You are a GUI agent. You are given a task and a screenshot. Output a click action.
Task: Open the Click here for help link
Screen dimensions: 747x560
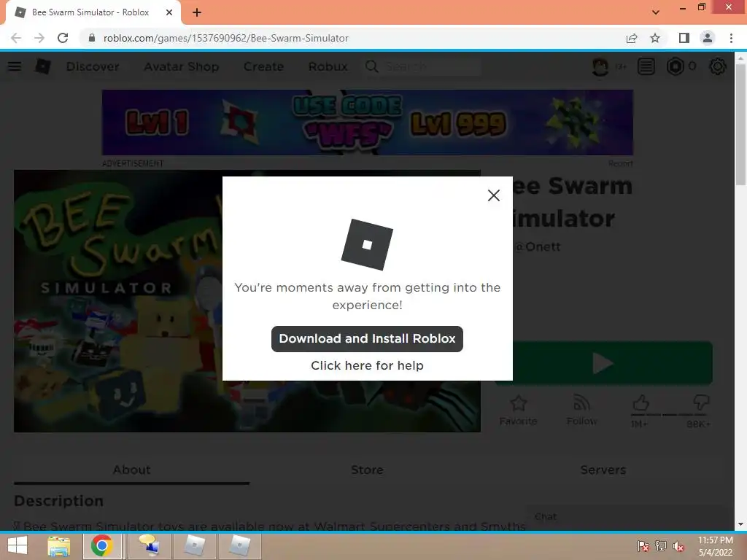pos(367,365)
